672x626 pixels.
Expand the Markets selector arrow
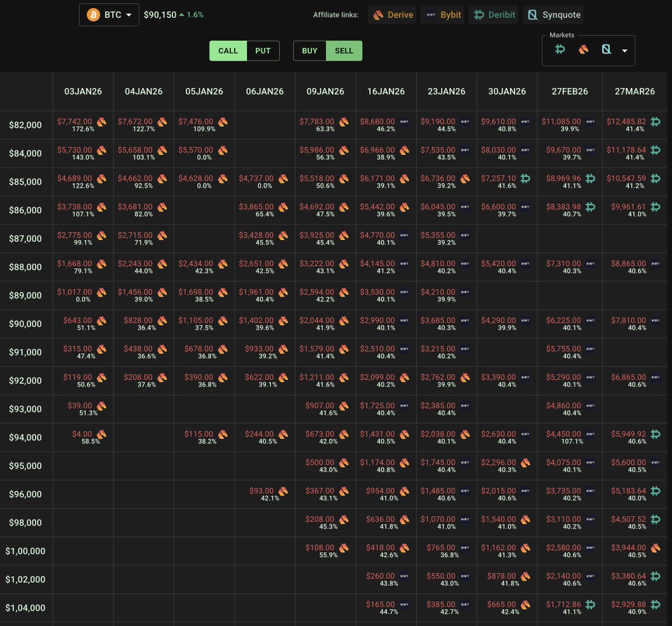624,50
